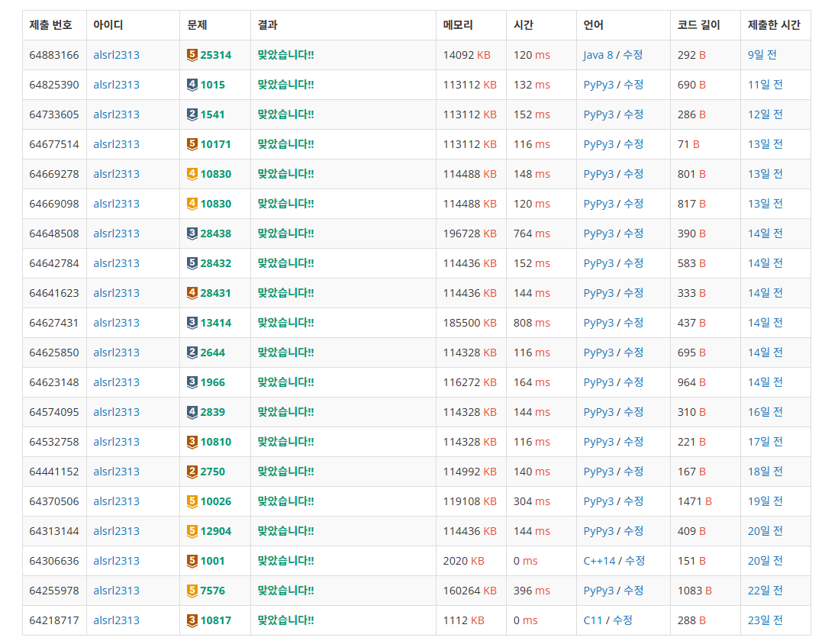Click the bronze tier badge beside problem 2750
The height and width of the screenshot is (644, 825).
tap(192, 472)
